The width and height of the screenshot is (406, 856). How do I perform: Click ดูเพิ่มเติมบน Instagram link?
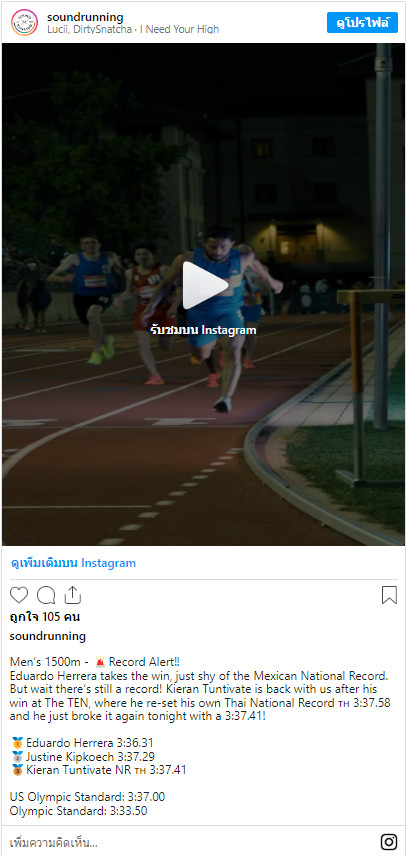(73, 563)
